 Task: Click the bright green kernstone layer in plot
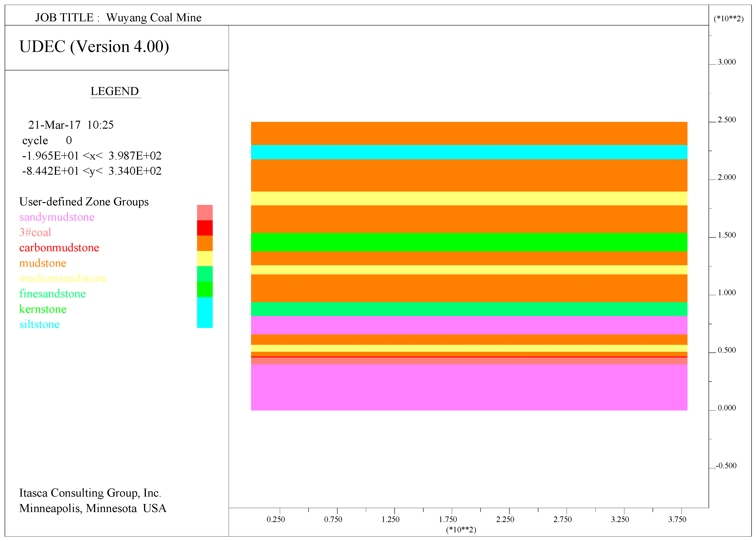[x=469, y=242]
